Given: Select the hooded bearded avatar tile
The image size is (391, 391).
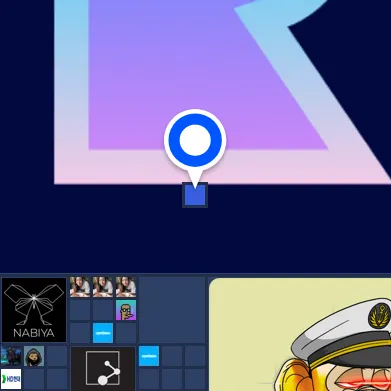Looking at the screenshot, I should (x=34, y=356).
